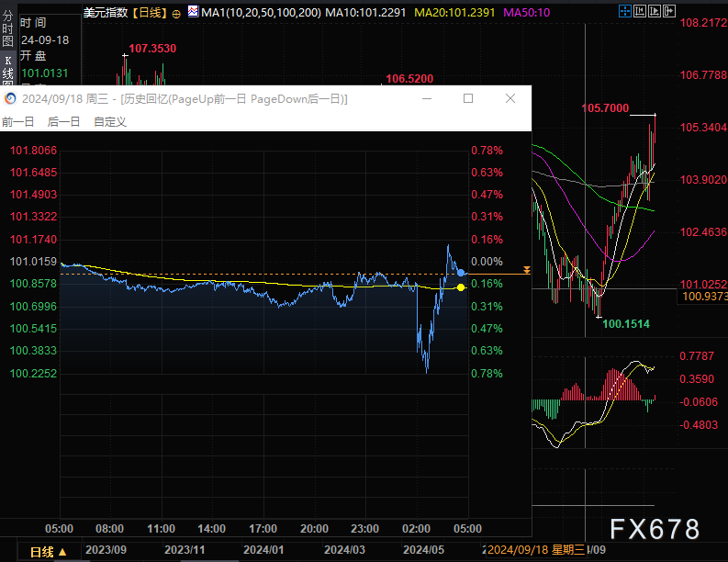
Task: Click the orange circle icon next to 日线 label
Action: point(176,14)
